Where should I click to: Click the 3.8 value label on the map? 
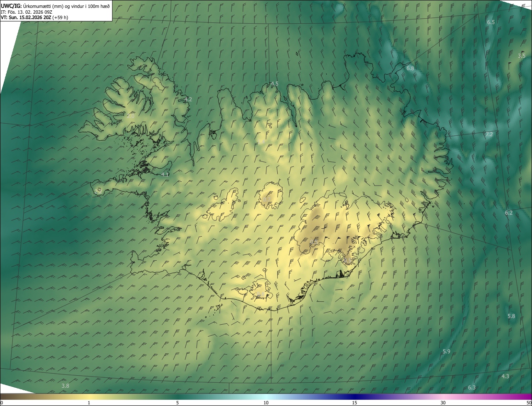pyautogui.click(x=65, y=386)
